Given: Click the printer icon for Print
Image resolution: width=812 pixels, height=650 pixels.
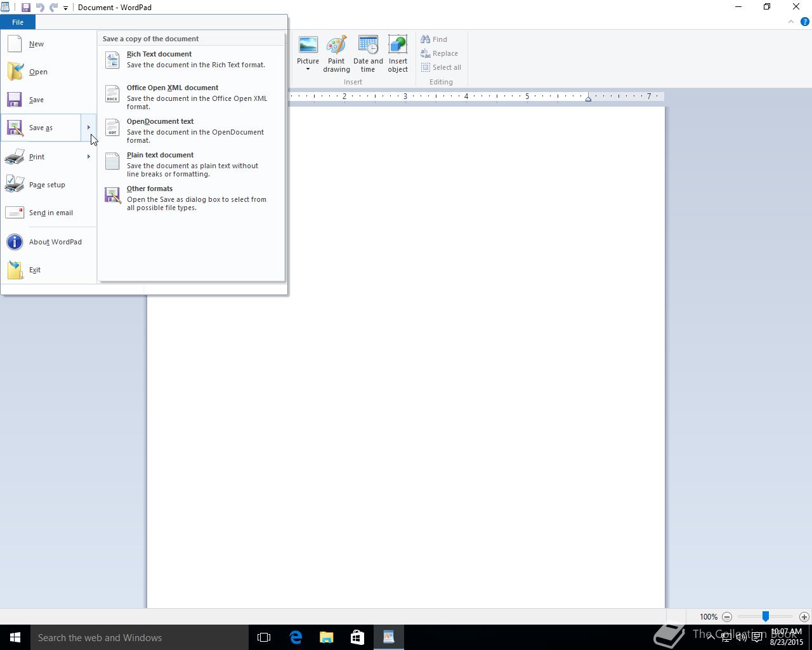Looking at the screenshot, I should [x=15, y=157].
